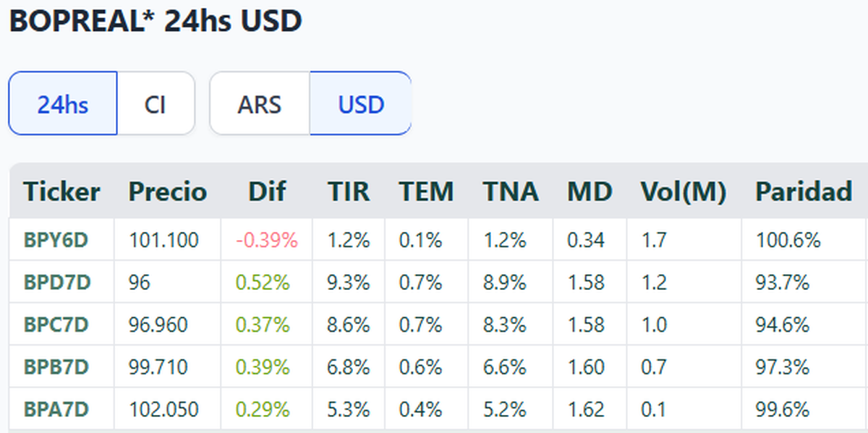The width and height of the screenshot is (868, 433).
Task: Switch currency to ARS
Action: pyautogui.click(x=259, y=104)
